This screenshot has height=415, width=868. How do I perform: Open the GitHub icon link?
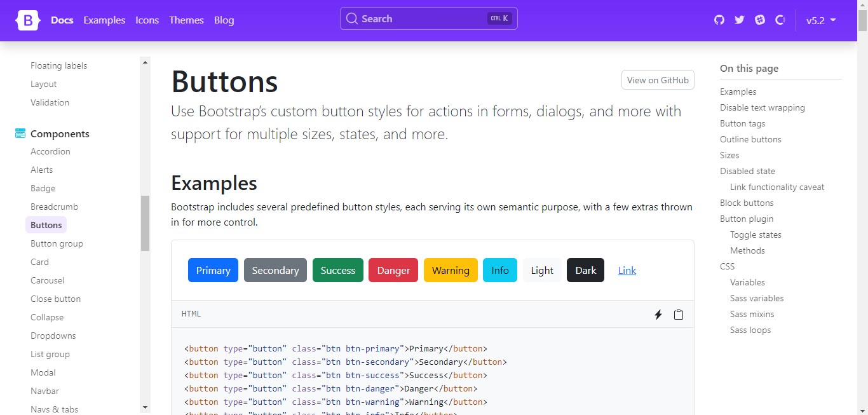tap(719, 20)
